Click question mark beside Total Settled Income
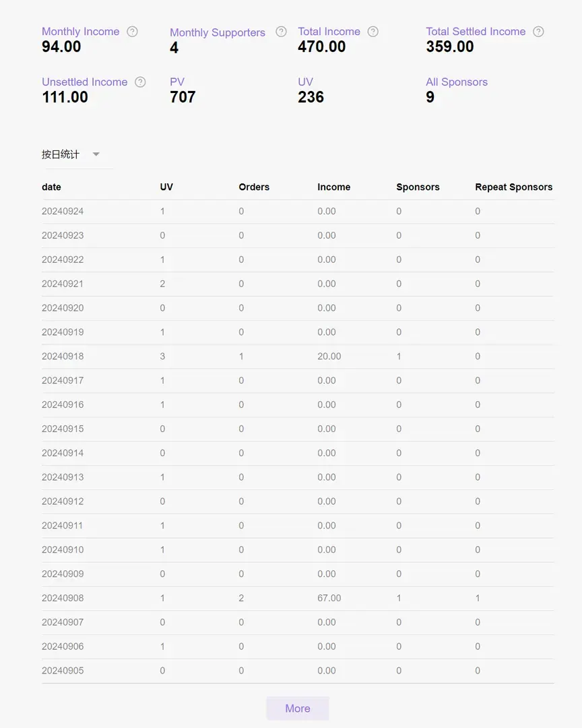This screenshot has height=728, width=582. click(x=538, y=32)
